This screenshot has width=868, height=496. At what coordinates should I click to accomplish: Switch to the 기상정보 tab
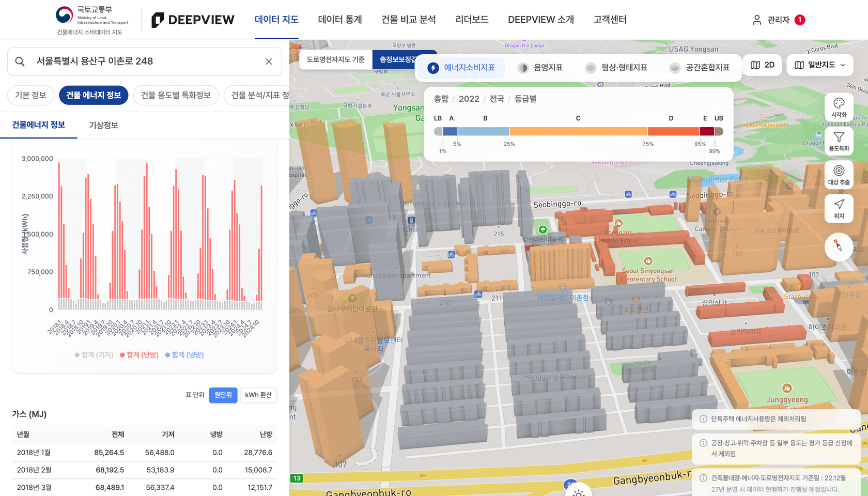[x=104, y=125]
